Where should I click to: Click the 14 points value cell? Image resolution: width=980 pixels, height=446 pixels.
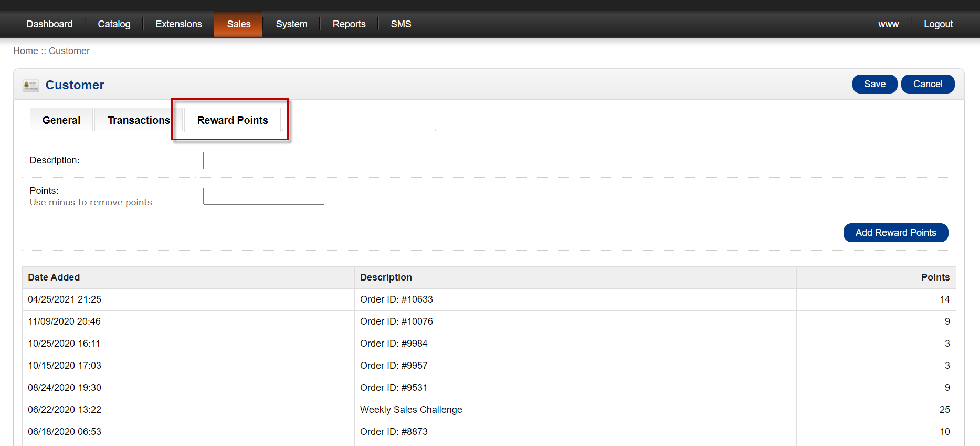(x=876, y=299)
